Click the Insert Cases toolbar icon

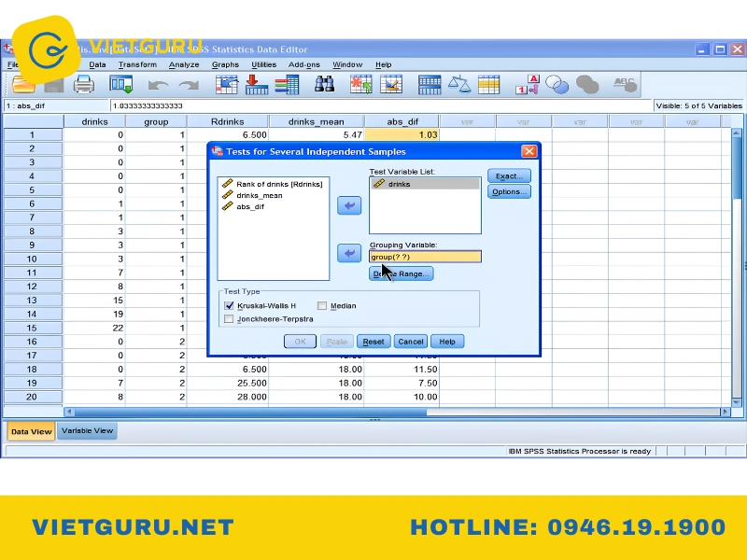pyautogui.click(x=361, y=85)
